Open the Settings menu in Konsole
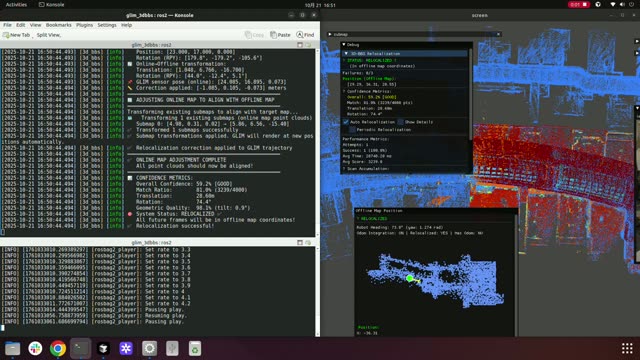The width and height of the screenshot is (640, 360). pyautogui.click(x=107, y=25)
